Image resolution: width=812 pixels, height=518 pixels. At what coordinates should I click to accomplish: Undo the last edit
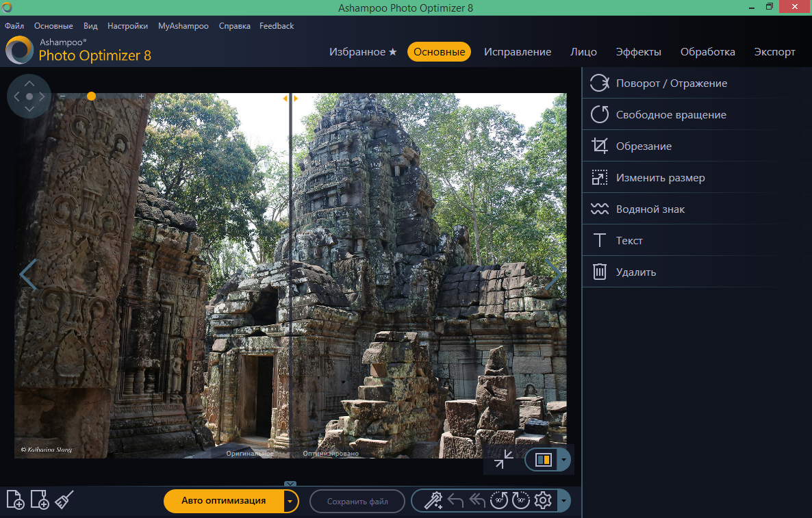[x=456, y=500]
